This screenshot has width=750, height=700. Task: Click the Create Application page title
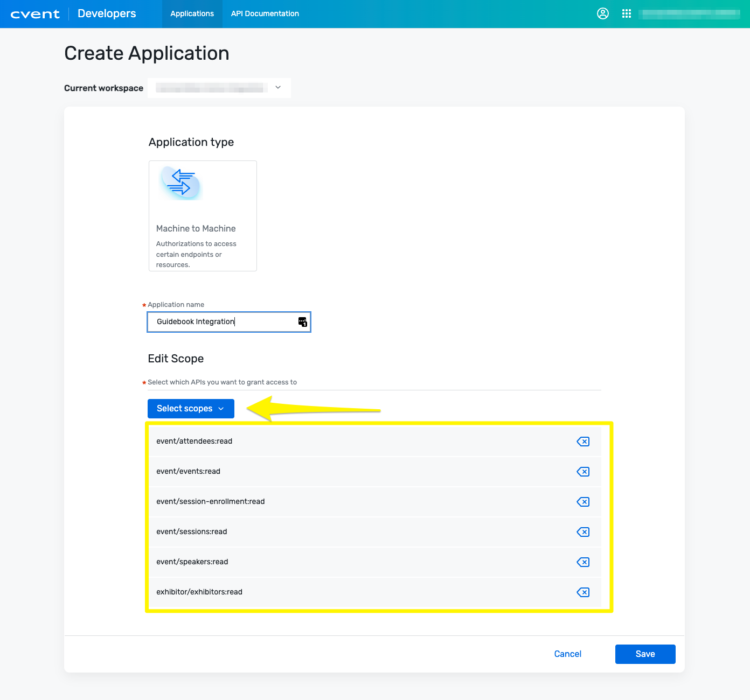147,54
